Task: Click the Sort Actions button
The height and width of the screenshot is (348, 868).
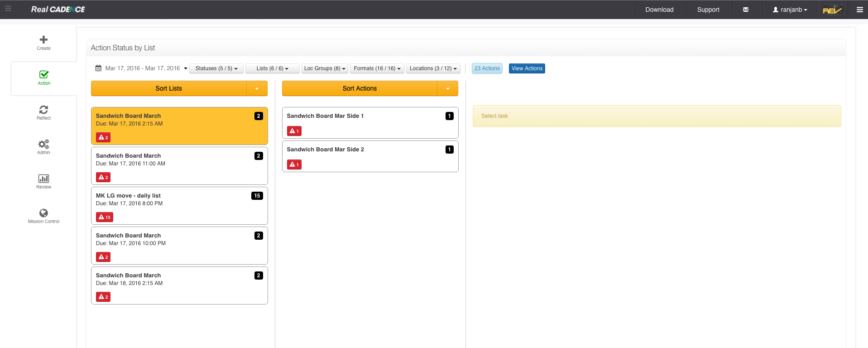Action: point(360,88)
